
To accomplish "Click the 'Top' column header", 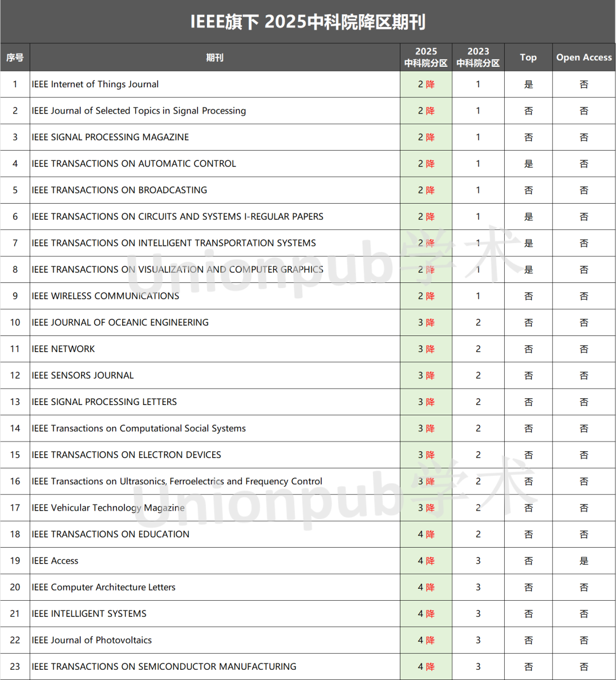I will [x=528, y=57].
